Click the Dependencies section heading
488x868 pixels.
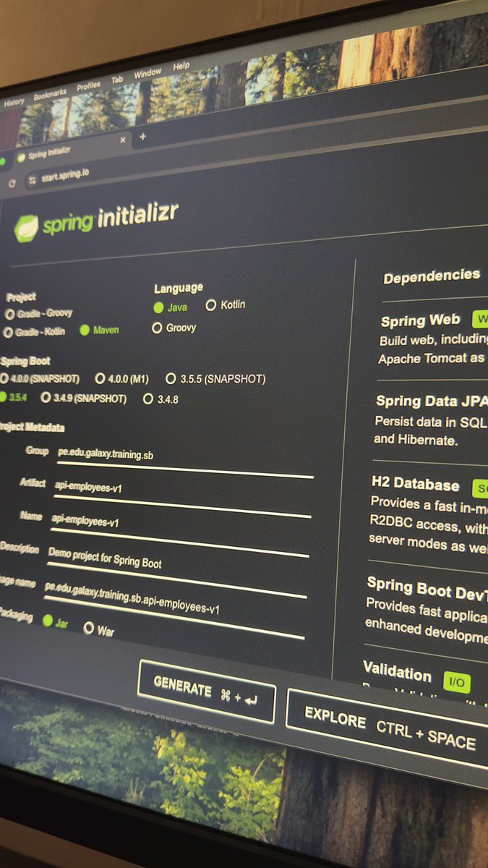coord(432,277)
